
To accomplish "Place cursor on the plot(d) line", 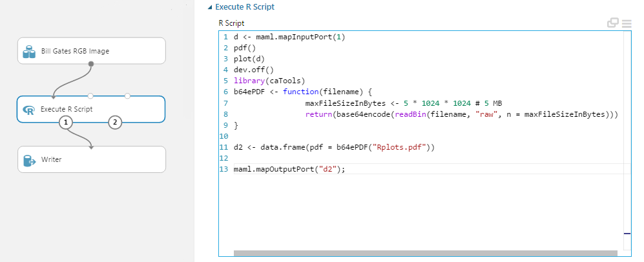I will [x=249, y=59].
